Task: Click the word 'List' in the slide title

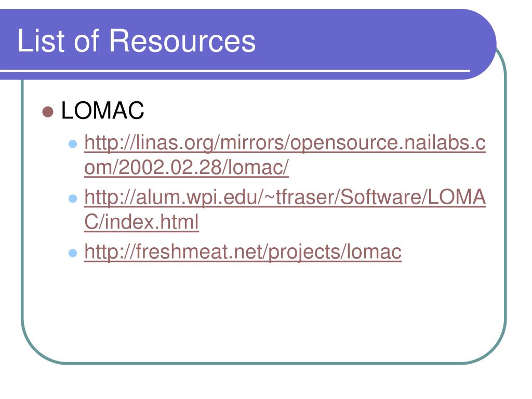Action: [x=41, y=41]
